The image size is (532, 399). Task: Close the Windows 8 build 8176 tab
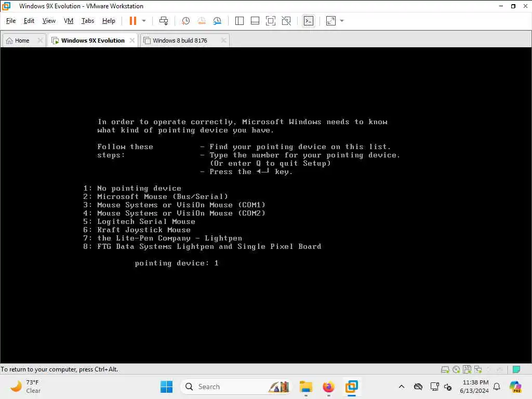tap(223, 41)
